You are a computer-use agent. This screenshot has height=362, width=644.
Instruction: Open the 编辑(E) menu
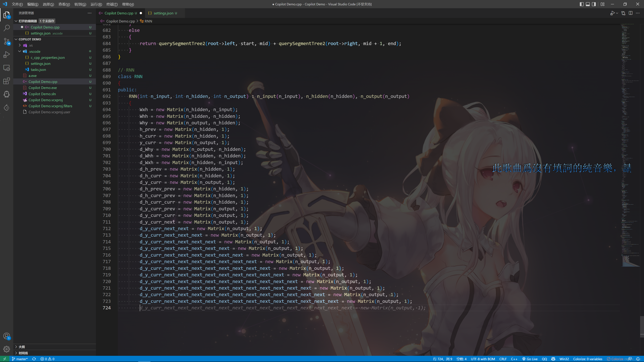pyautogui.click(x=33, y=4)
